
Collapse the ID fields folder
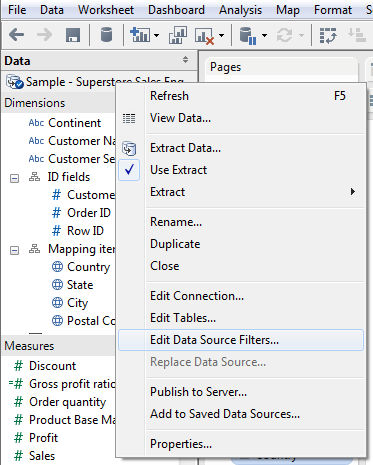click(x=14, y=178)
